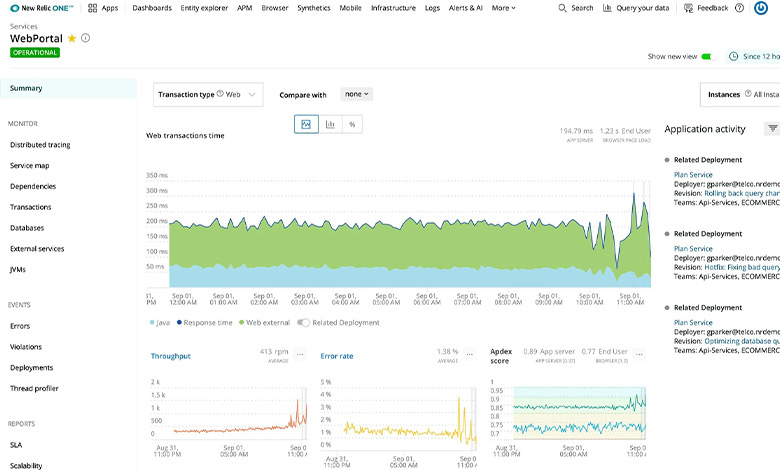
Task: Open Databases in the sidebar
Action: coord(27,228)
